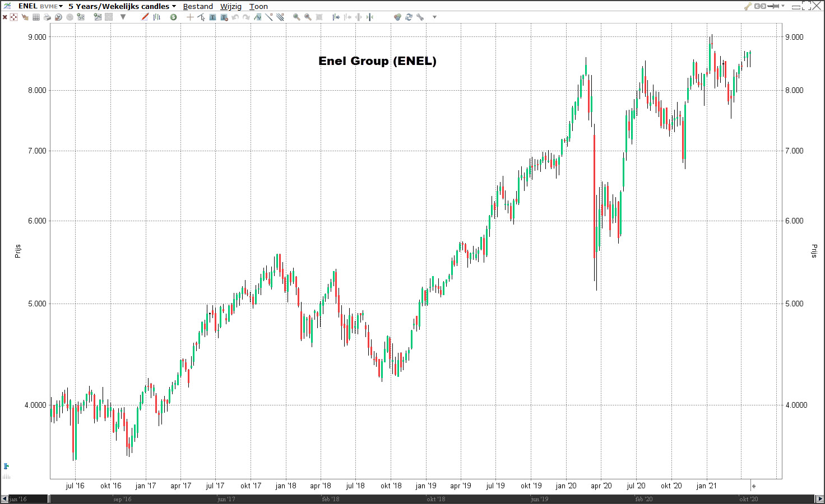
Task: Click the 5.000 label on left axis
Action: 37,304
